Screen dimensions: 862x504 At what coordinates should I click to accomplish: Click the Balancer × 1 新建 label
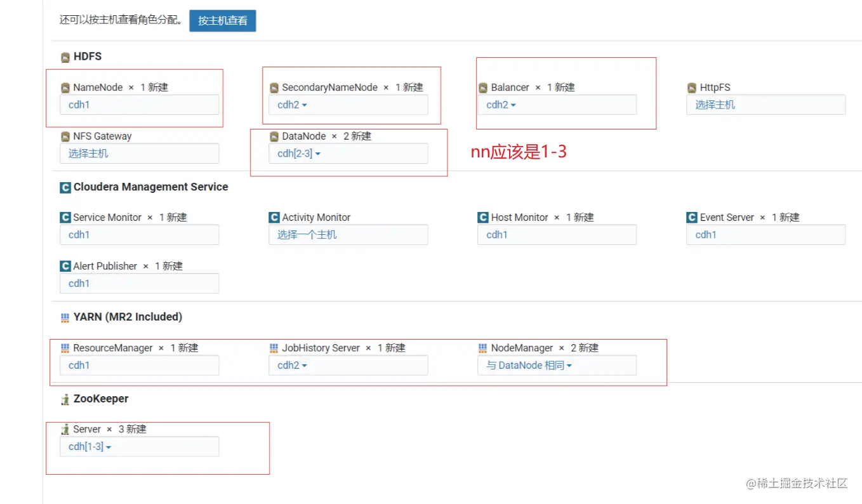[533, 88]
